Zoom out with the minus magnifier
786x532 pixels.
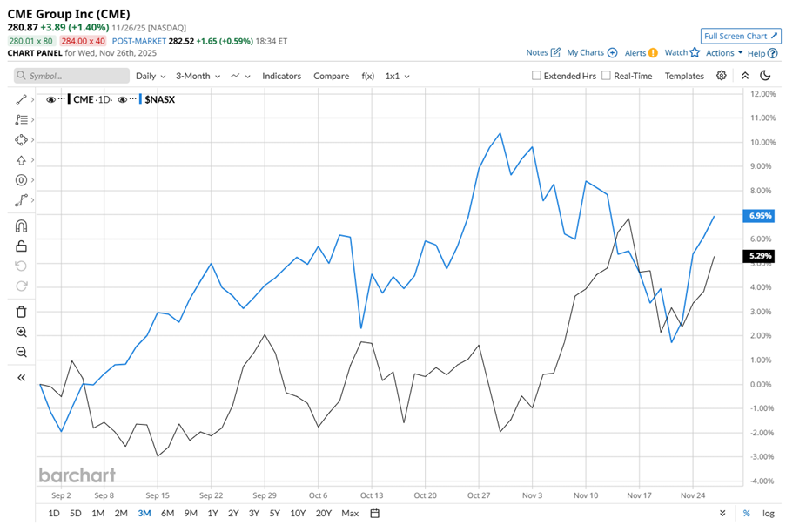(21, 352)
